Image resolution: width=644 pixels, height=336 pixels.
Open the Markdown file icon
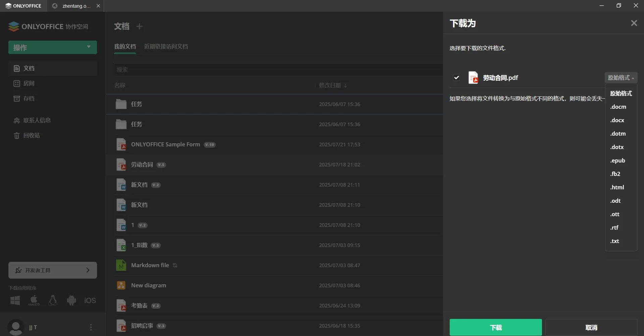(121, 265)
